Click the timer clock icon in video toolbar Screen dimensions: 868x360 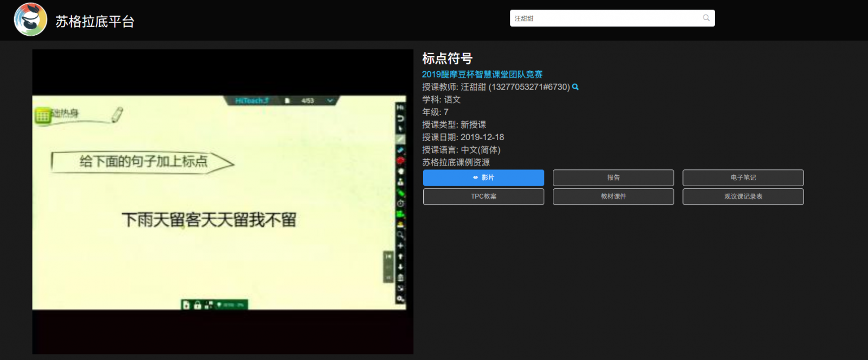[400, 203]
